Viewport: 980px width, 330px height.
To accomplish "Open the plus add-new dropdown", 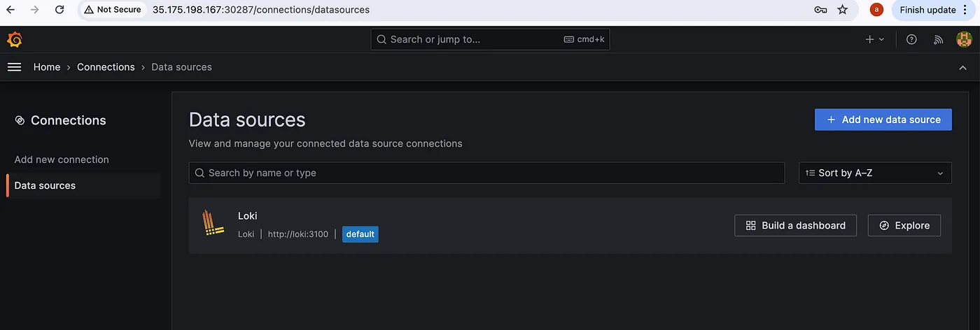I will click(x=875, y=39).
